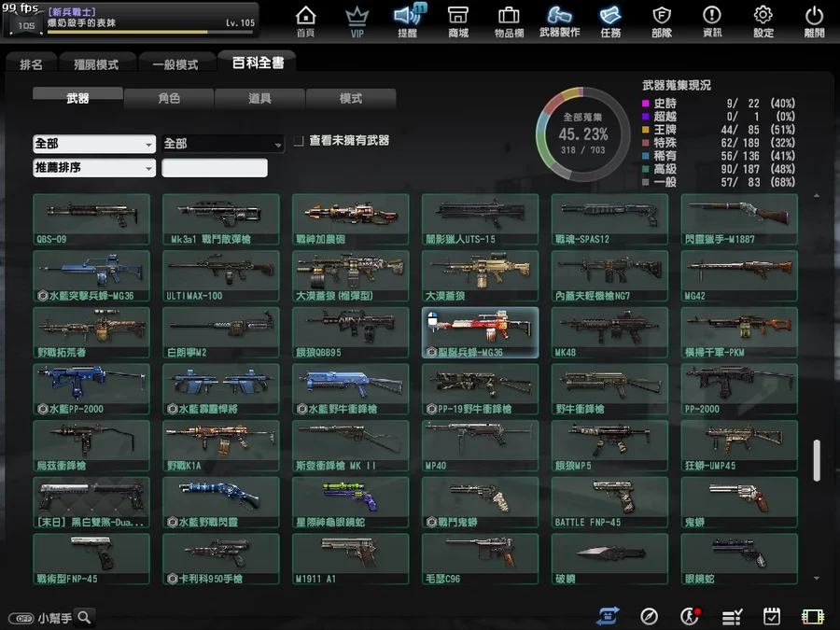
Task: Select the 閃靈獵手-M1887 weapon card
Action: [739, 219]
